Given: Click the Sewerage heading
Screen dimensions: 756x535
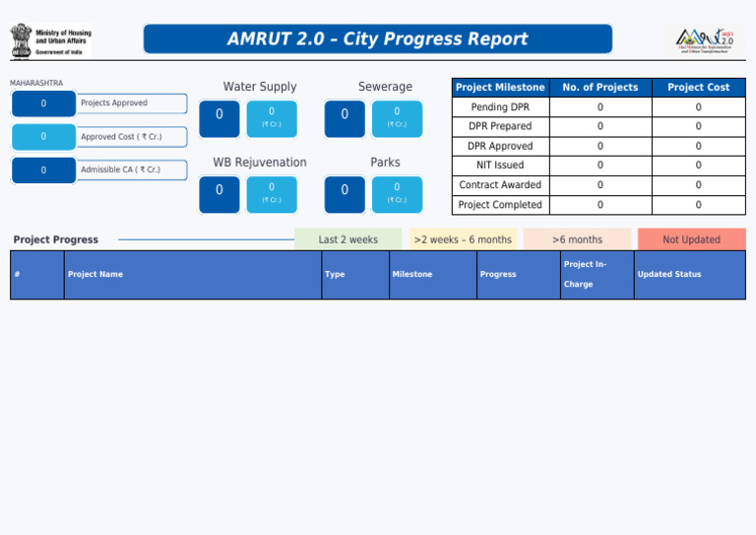Looking at the screenshot, I should [385, 87].
